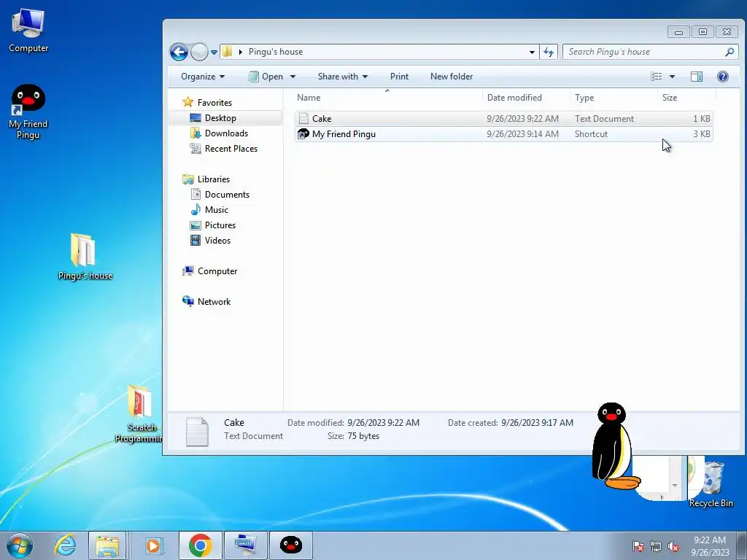Open recent pages dropdown arrow beside Forward

pyautogui.click(x=214, y=52)
